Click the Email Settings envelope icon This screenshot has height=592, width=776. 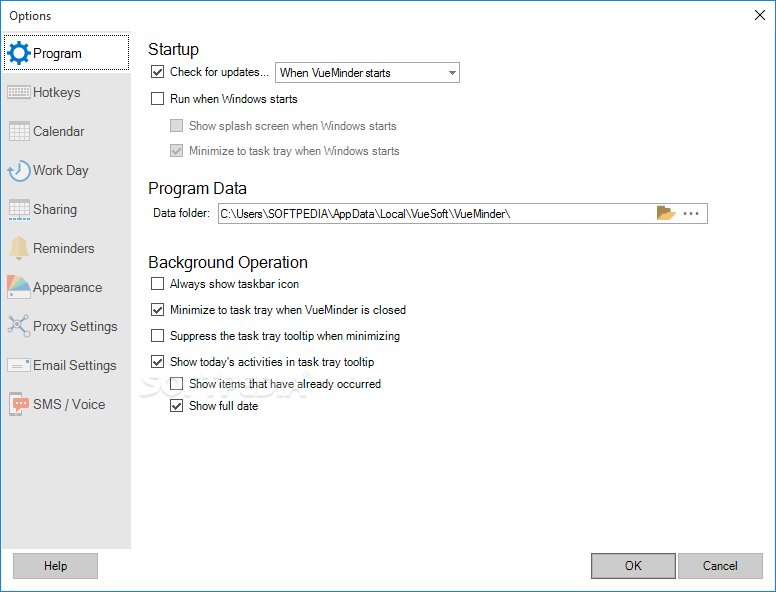(19, 365)
